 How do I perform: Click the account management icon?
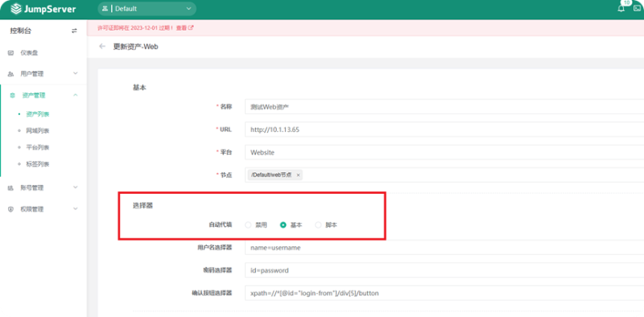coord(11,187)
